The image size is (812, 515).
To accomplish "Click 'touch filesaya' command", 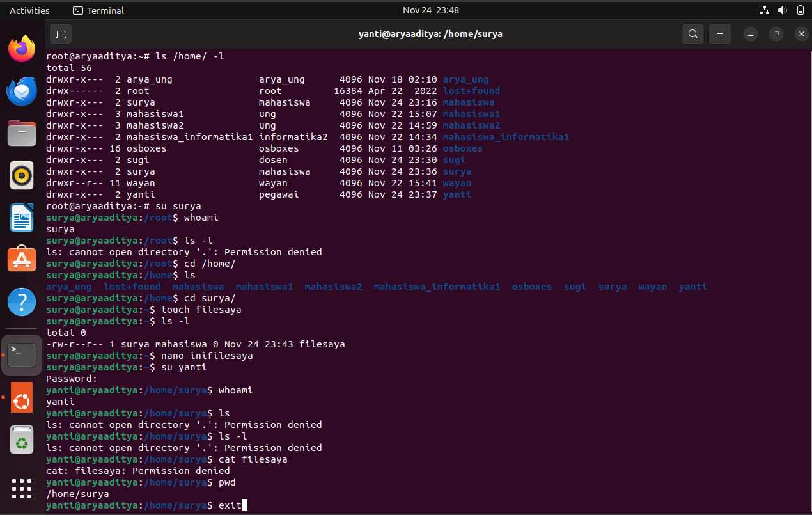I will pyautogui.click(x=201, y=310).
